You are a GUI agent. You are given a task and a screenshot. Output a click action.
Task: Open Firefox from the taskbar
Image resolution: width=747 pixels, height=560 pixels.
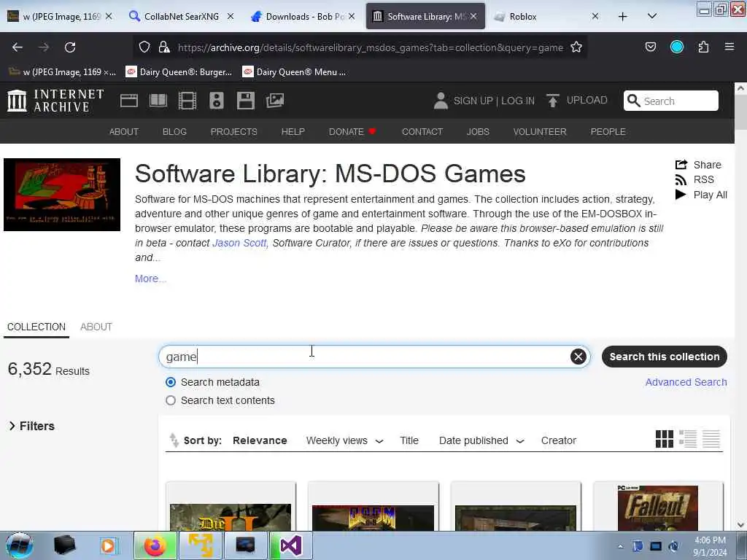(155, 545)
